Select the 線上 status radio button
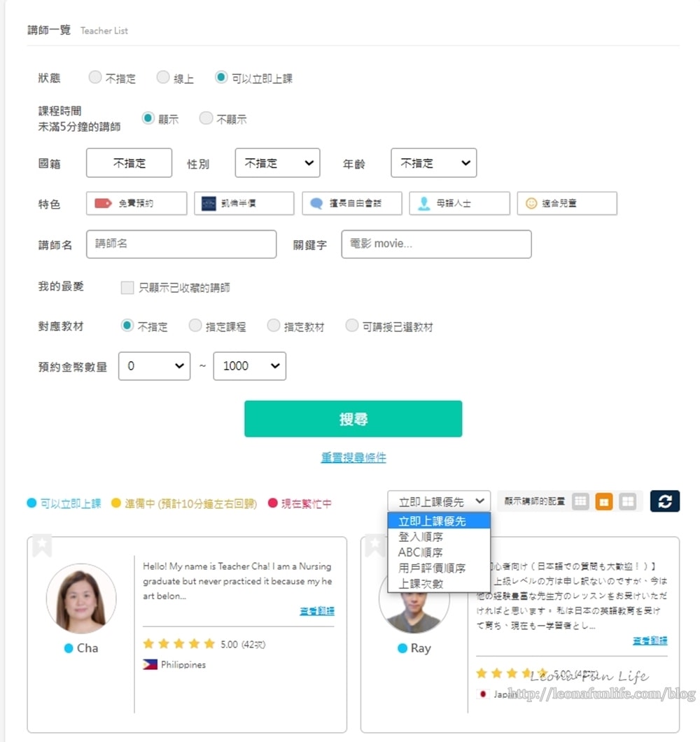This screenshot has width=700, height=742. pyautogui.click(x=163, y=78)
